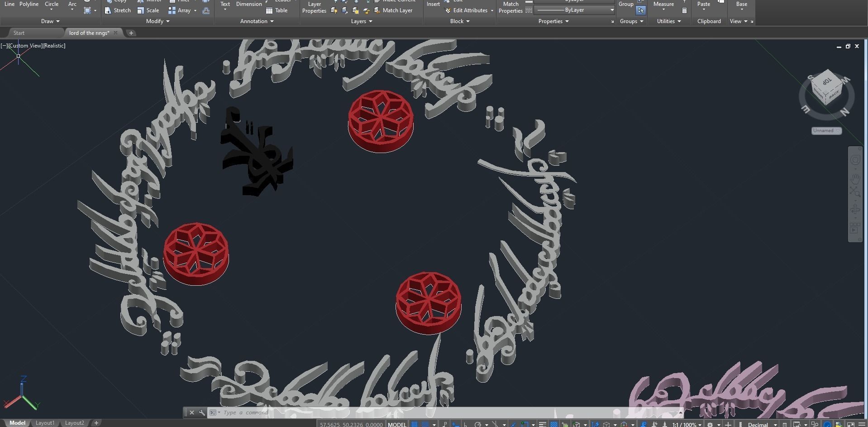
Task: Open a new drawing tab
Action: pyautogui.click(x=131, y=33)
